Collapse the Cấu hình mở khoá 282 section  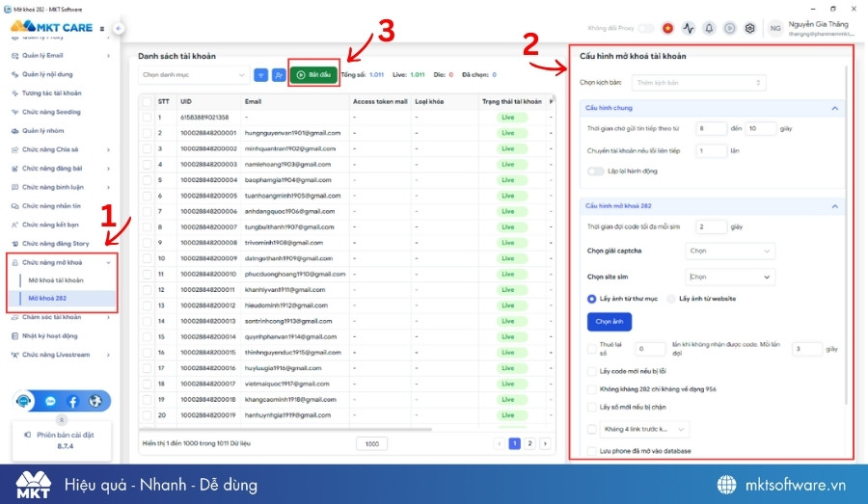[x=835, y=206]
